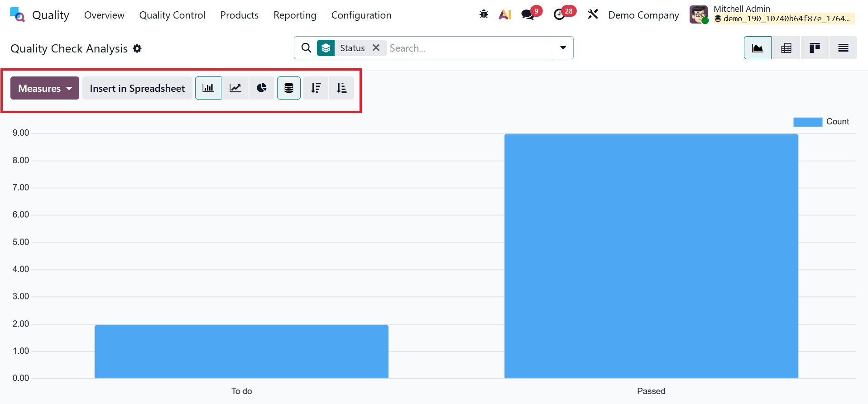This screenshot has height=404, width=868.
Task: Open the Products menu
Action: 240,15
